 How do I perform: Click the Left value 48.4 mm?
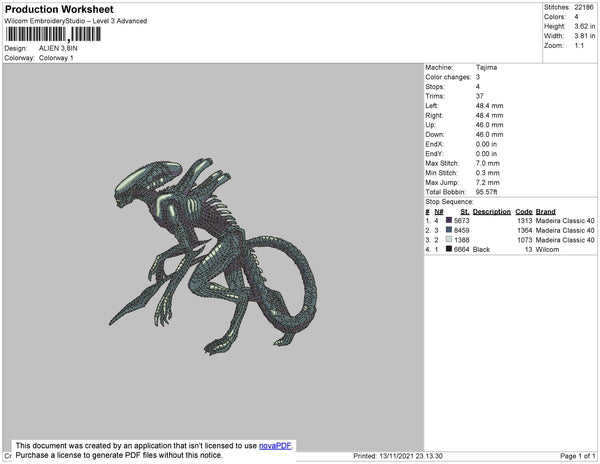pyautogui.click(x=489, y=106)
